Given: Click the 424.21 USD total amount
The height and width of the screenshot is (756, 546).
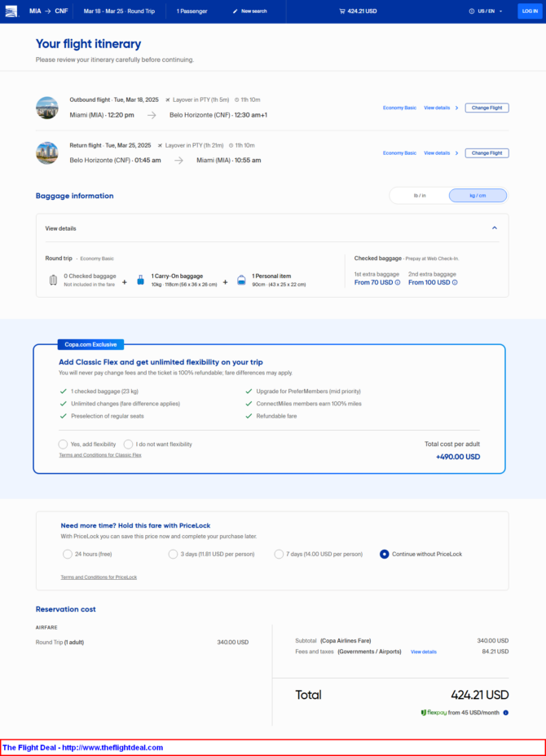Looking at the screenshot, I should tap(479, 696).
